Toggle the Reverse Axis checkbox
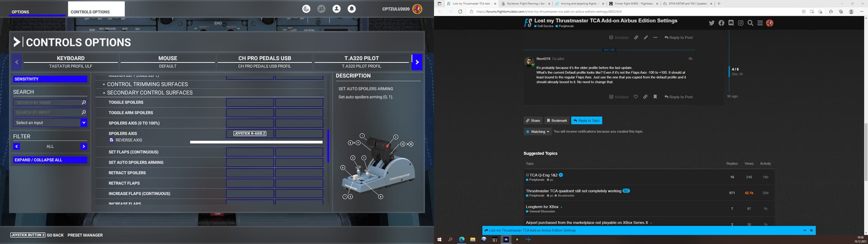 point(112,140)
